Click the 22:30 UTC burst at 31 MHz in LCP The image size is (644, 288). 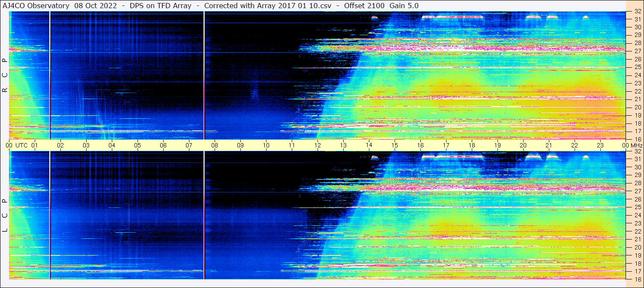tap(586, 157)
